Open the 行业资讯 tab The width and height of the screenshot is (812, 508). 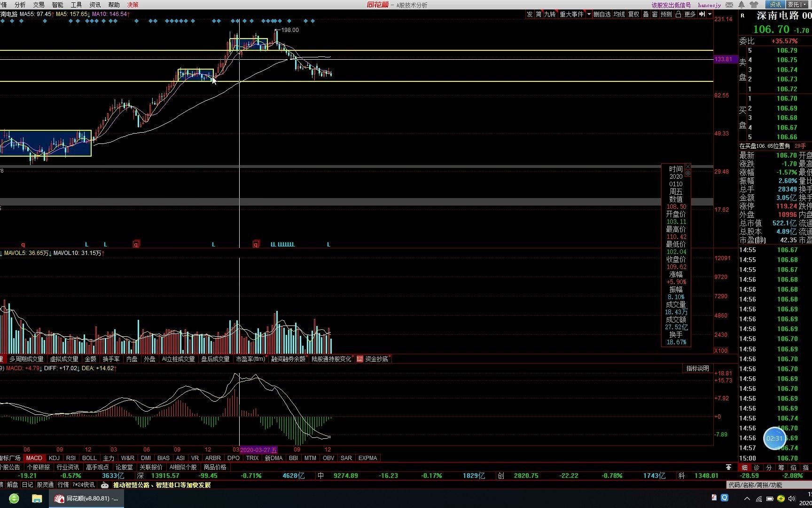point(68,467)
